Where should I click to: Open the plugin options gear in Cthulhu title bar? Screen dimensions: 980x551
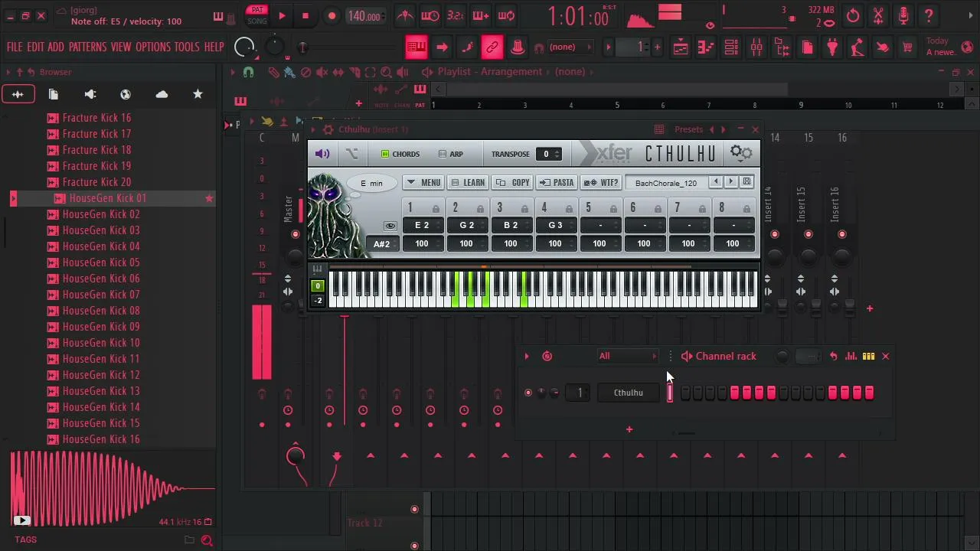(328, 129)
